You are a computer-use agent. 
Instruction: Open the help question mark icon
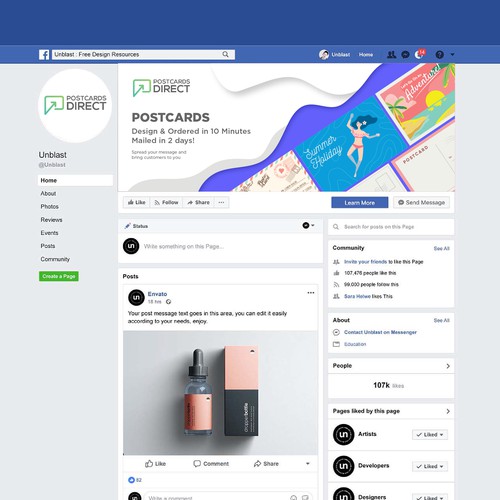point(440,55)
